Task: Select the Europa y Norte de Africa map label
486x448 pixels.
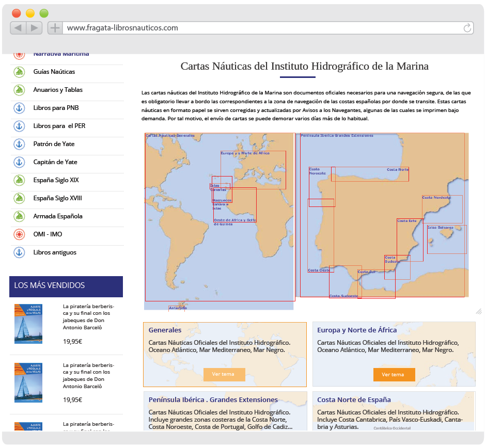Action: (x=245, y=153)
